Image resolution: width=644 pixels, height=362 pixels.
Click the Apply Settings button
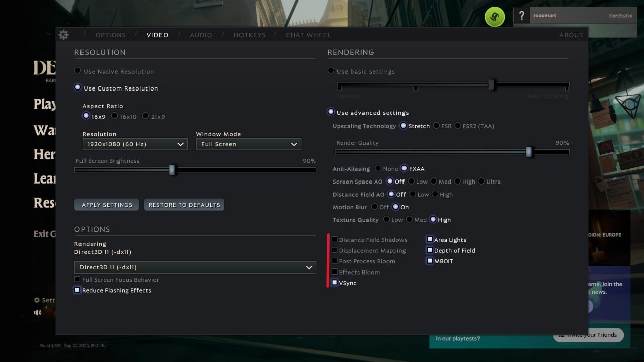(x=107, y=205)
